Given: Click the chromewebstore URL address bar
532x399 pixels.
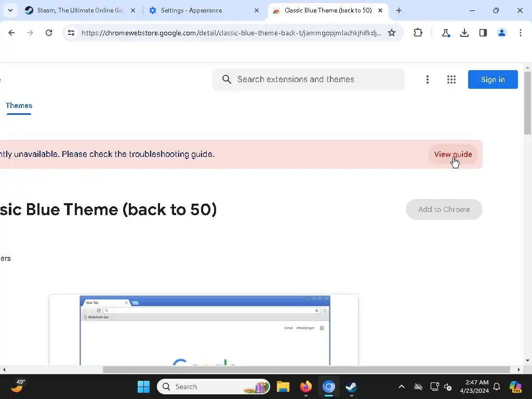Looking at the screenshot, I should [x=231, y=33].
